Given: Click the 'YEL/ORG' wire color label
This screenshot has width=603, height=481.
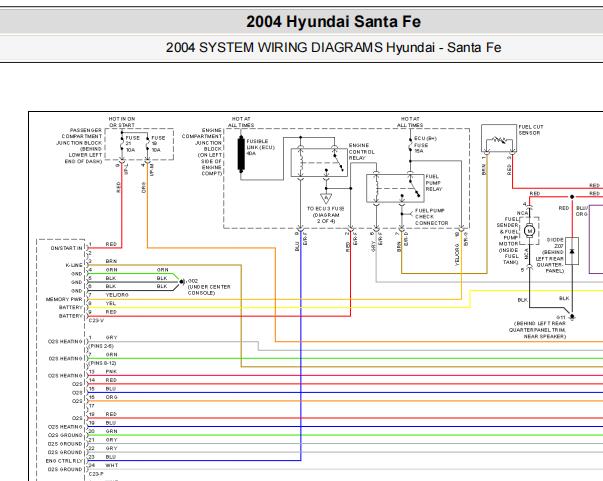Looking at the screenshot, I should pyautogui.click(x=117, y=295).
